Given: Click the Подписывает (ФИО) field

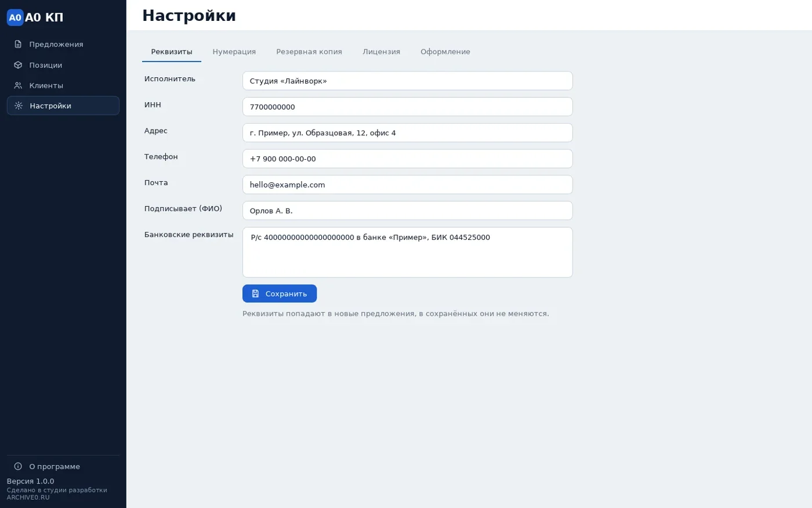Looking at the screenshot, I should tap(408, 211).
